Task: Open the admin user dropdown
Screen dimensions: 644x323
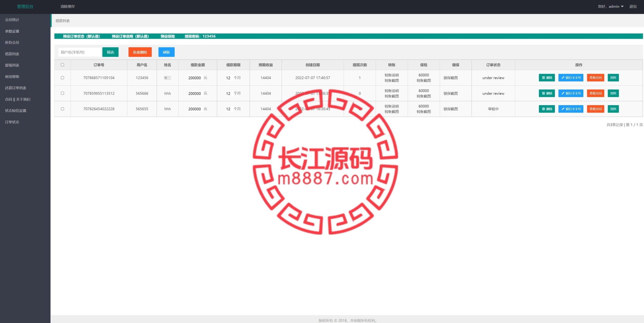Action: tap(611, 7)
